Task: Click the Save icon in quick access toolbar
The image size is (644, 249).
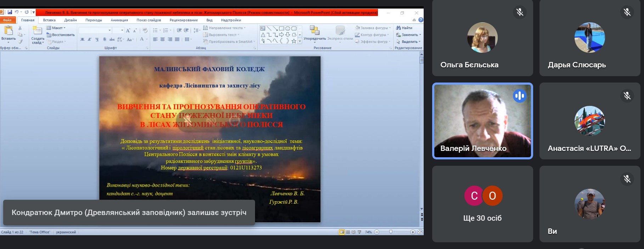Action: (x=10, y=12)
